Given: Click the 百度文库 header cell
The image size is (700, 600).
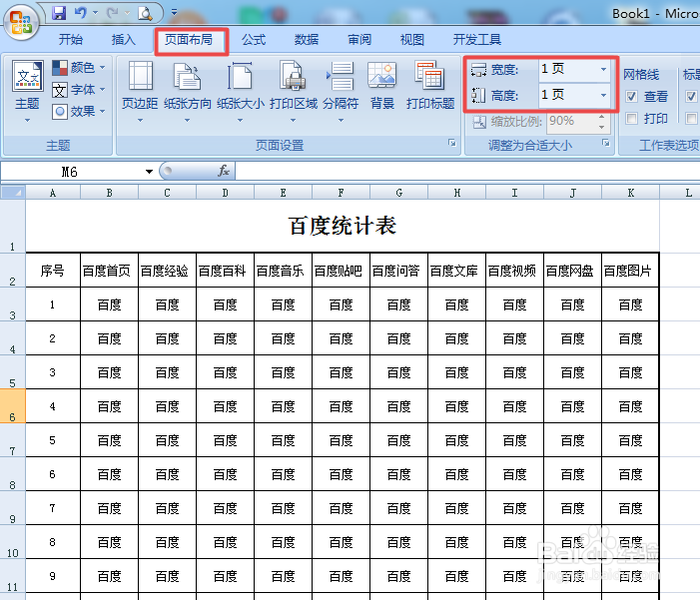Looking at the screenshot, I should coord(456,271).
